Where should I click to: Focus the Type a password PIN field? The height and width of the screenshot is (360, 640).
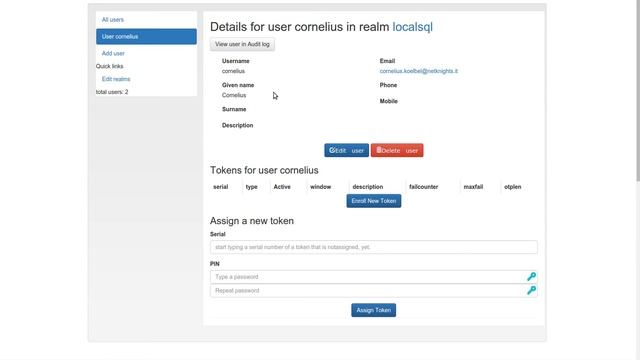373,277
